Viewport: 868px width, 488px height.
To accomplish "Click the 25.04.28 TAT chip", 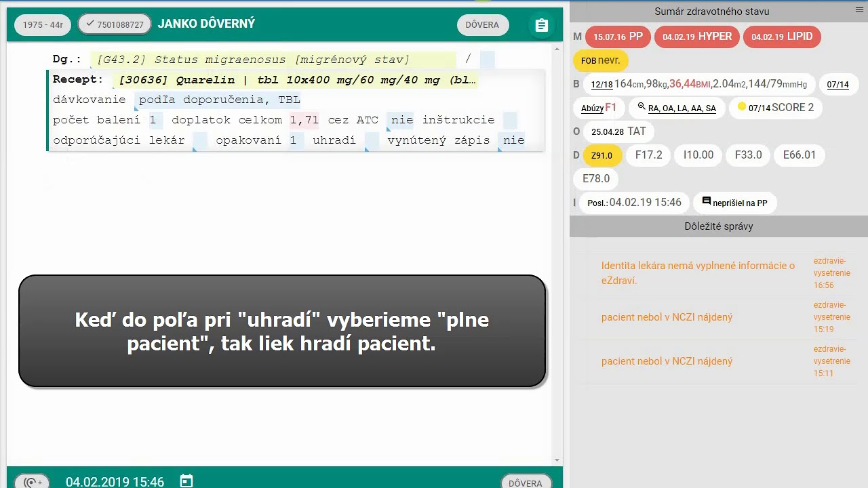I will (618, 131).
